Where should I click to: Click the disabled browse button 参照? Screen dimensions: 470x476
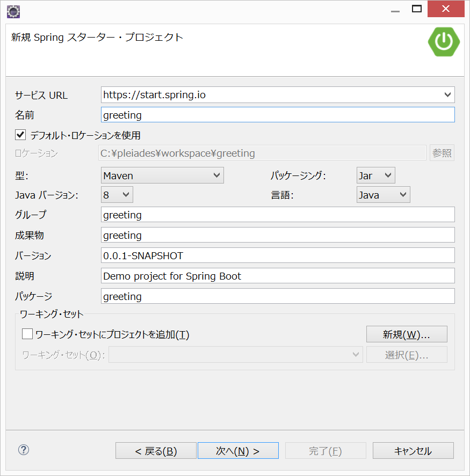pyautogui.click(x=442, y=153)
